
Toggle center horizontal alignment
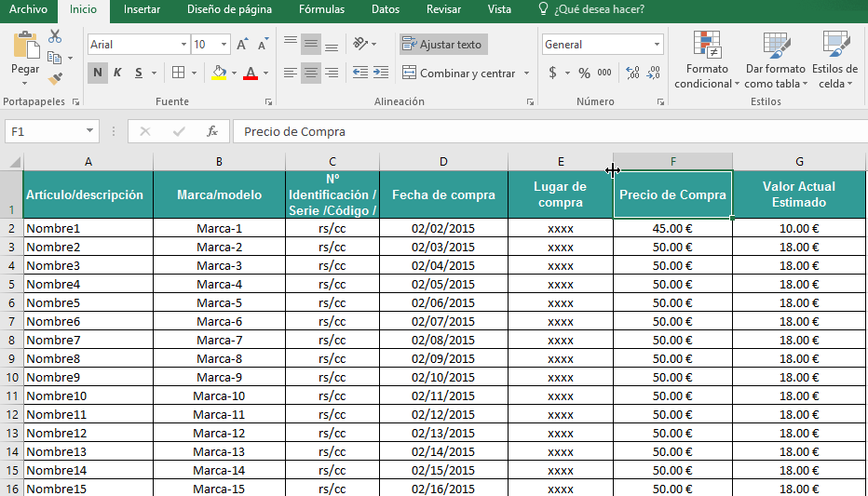pyautogui.click(x=311, y=73)
